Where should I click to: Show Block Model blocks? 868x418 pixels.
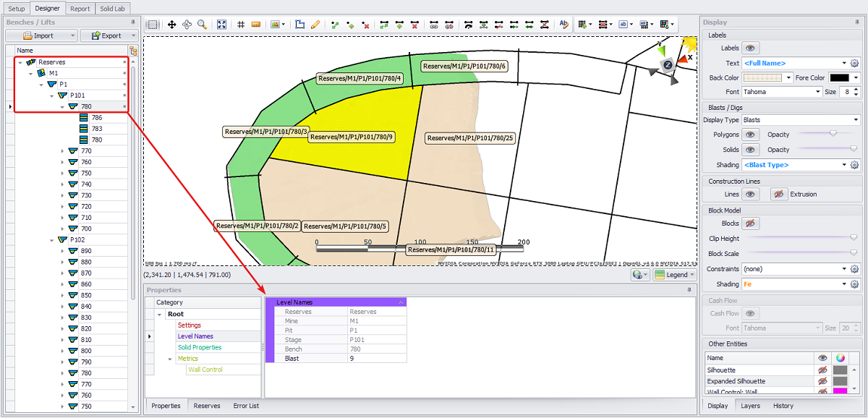pyautogui.click(x=751, y=223)
